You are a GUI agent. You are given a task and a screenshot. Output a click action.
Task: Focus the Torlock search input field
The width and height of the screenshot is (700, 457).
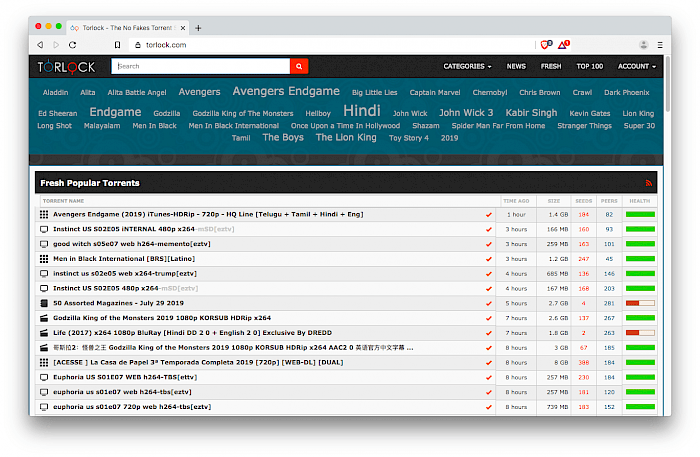coord(200,66)
